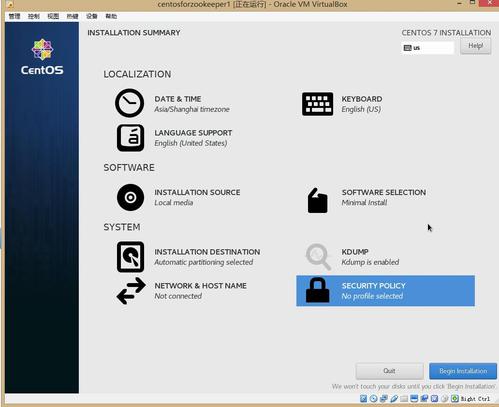The width and height of the screenshot is (499, 407).
Task: Open NETWORK & HOST NAME label
Action: [200, 286]
